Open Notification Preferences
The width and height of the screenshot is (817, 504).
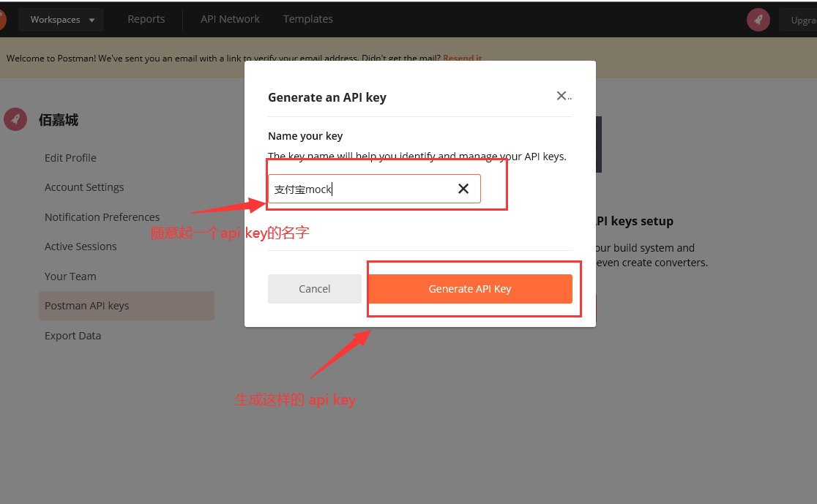(102, 217)
